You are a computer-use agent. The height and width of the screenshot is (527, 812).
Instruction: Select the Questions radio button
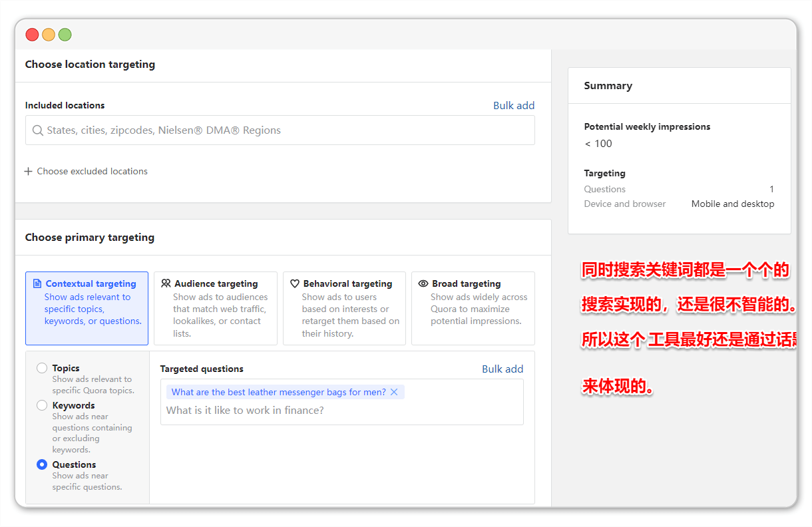42,464
